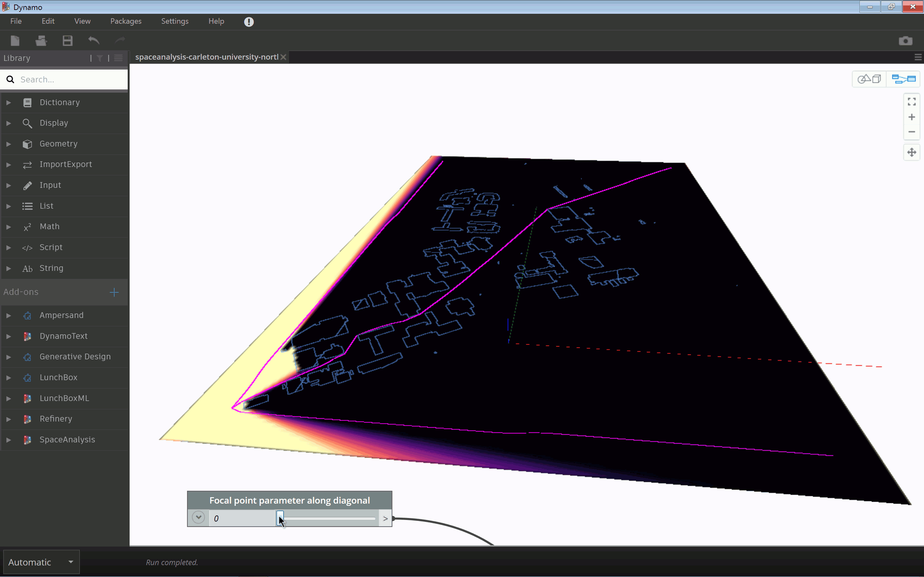This screenshot has height=577, width=924.
Task: Switch to graph node view mode
Action: [903, 79]
